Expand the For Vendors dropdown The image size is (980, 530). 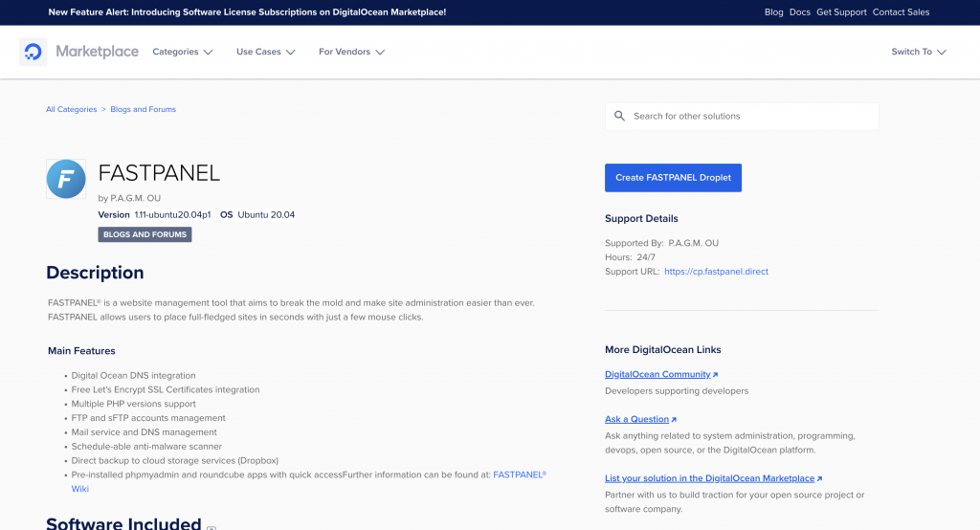point(351,52)
